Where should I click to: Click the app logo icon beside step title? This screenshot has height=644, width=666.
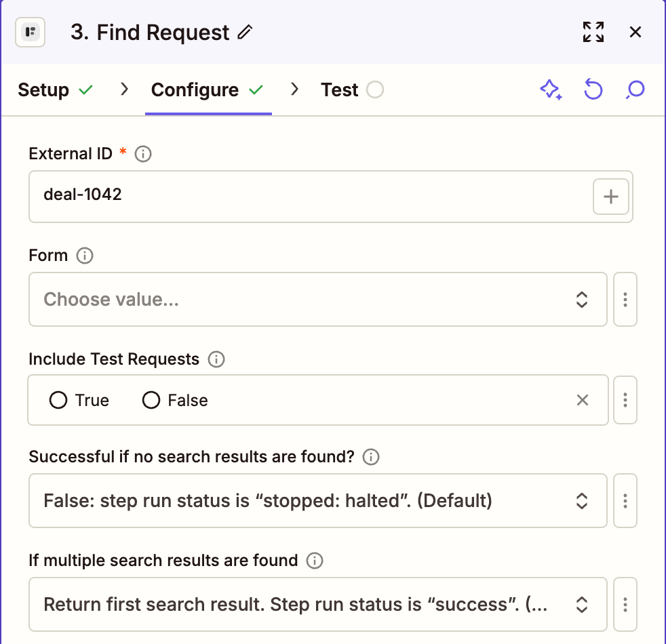pyautogui.click(x=30, y=33)
